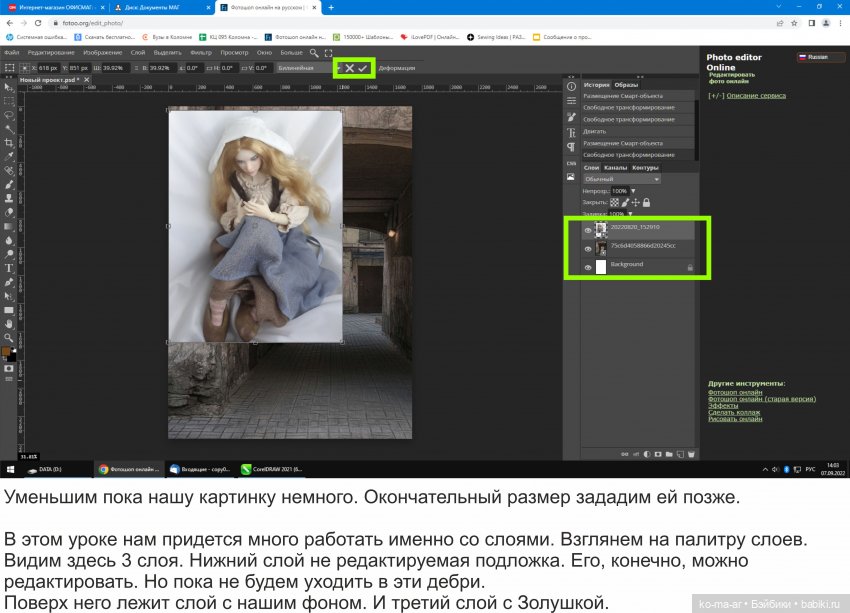
Task: Select the Crop tool
Action: 7,142
